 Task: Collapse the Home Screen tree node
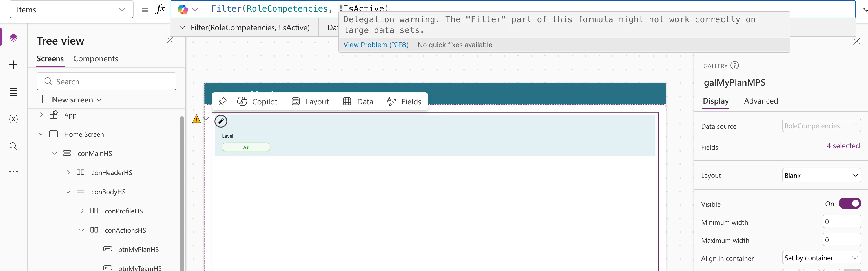click(x=41, y=134)
